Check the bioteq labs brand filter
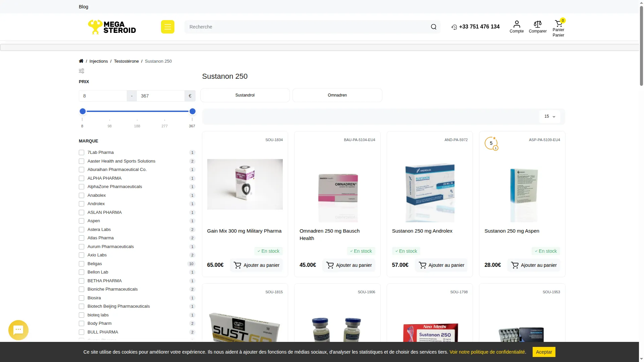 click(82, 315)
